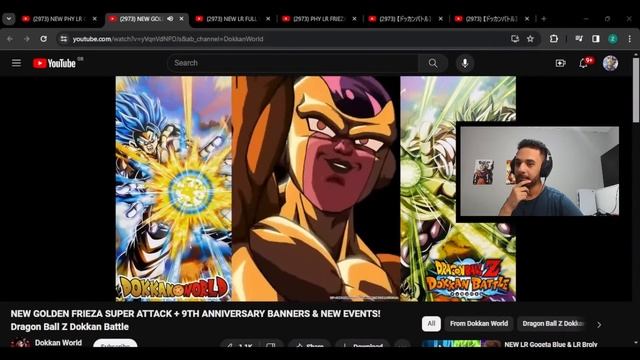
Task: Click the video title text
Action: [196, 320]
